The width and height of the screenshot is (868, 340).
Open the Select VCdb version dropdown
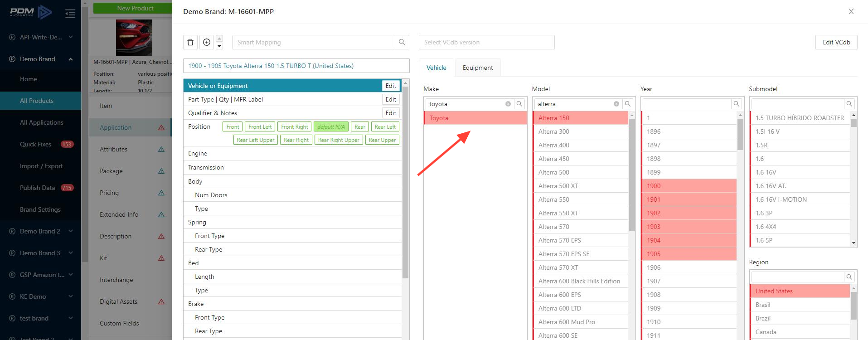(x=486, y=42)
